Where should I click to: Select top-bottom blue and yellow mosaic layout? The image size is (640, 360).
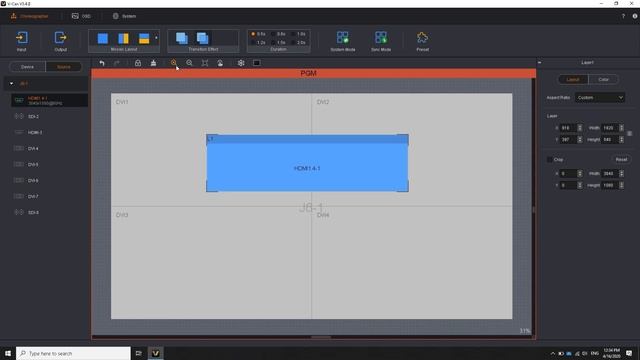(x=144, y=39)
